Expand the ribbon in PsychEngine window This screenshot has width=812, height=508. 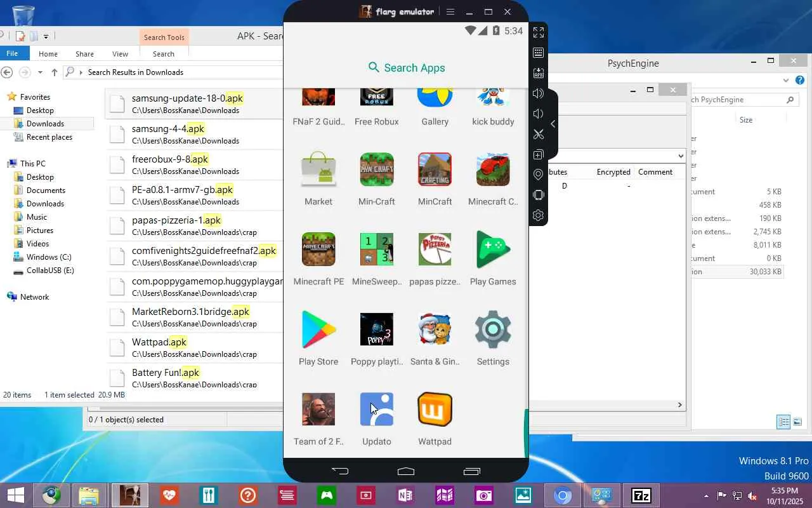click(x=786, y=81)
